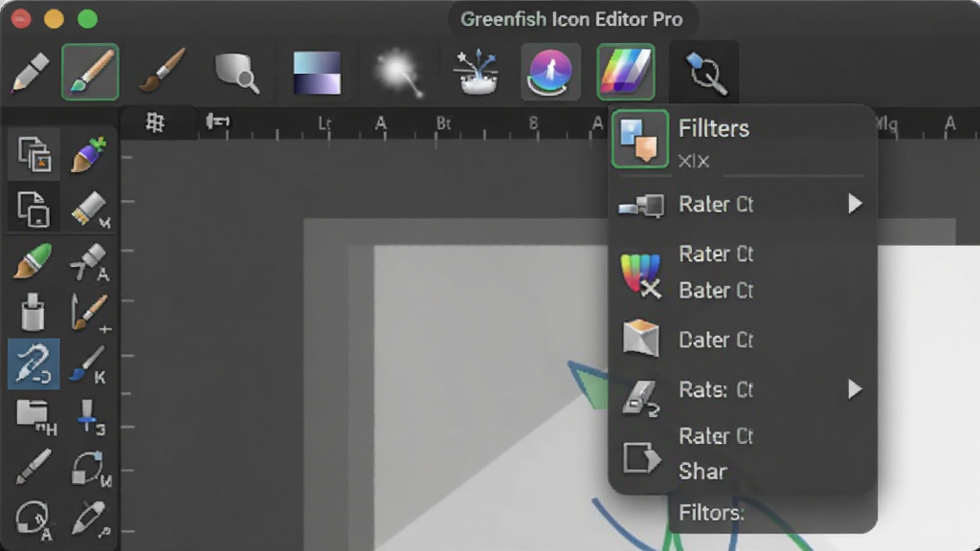
Task: Choose the dark brown paintbrush tool
Action: coord(162,71)
